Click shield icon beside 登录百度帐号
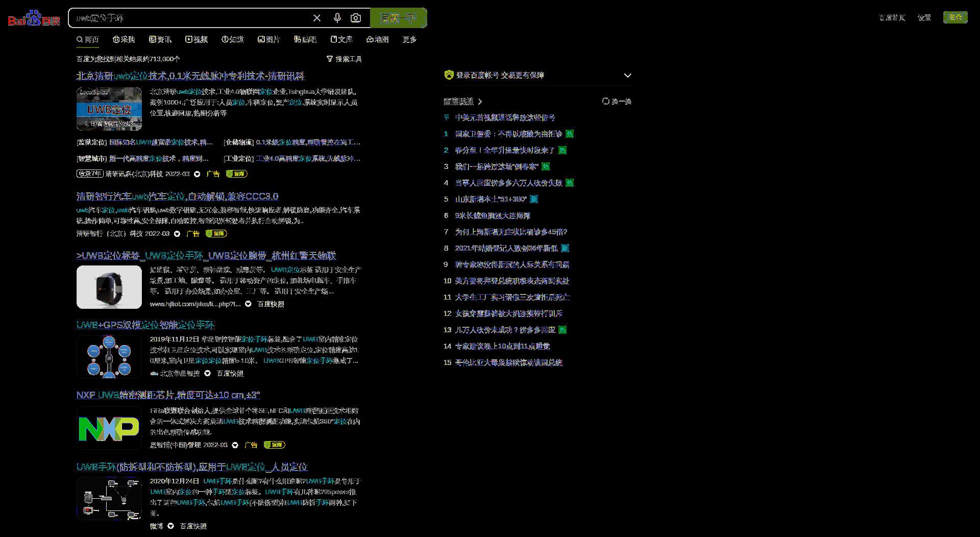Image resolution: width=980 pixels, height=537 pixels. point(449,75)
